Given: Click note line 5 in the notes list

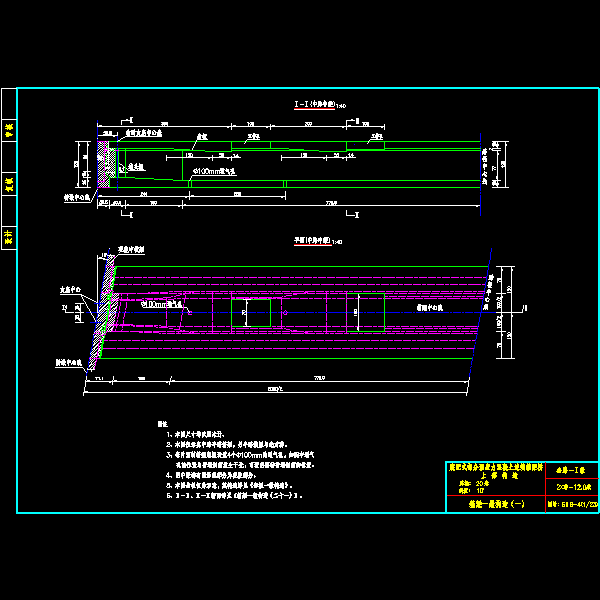Looking at the screenshot, I should tap(230, 485).
